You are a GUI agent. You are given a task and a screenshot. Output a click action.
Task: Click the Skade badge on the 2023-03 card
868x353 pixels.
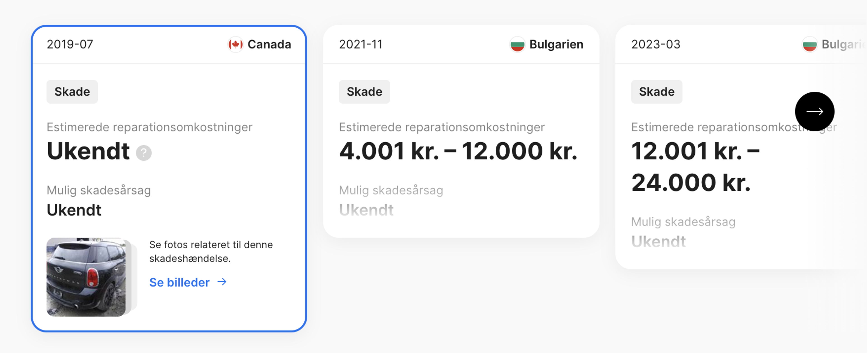656,92
